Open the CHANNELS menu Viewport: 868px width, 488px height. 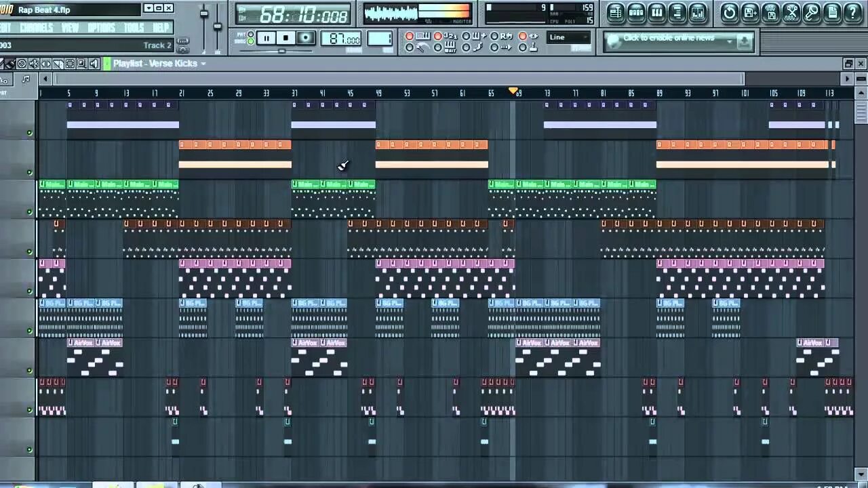point(36,28)
